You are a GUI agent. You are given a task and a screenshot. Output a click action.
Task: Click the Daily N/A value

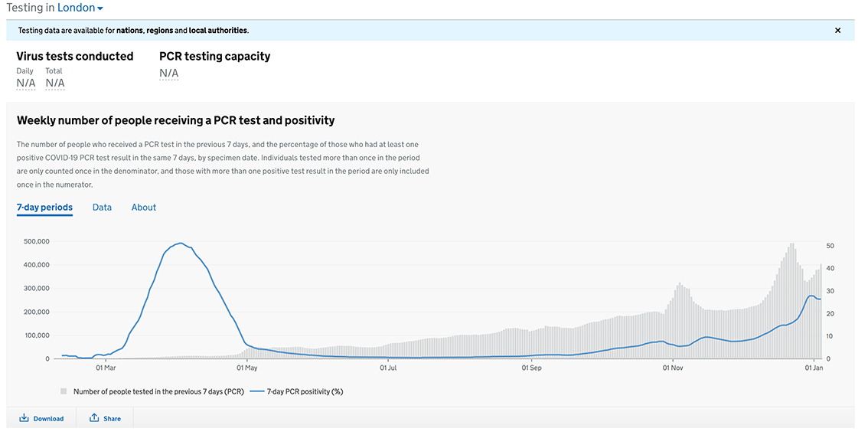pyautogui.click(x=26, y=83)
